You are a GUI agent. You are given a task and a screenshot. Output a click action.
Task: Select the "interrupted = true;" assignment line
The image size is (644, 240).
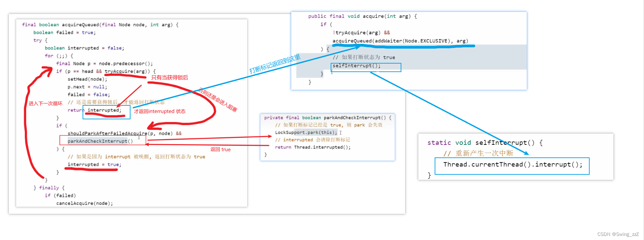click(94, 164)
